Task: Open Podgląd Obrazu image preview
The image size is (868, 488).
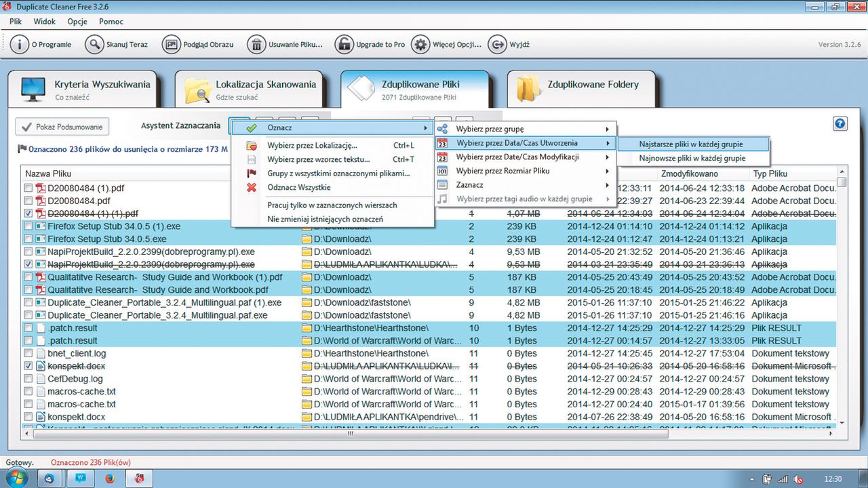Action: click(x=172, y=45)
